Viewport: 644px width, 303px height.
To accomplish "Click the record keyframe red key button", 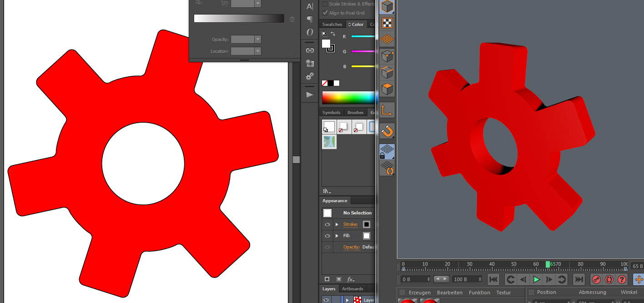I will [596, 279].
